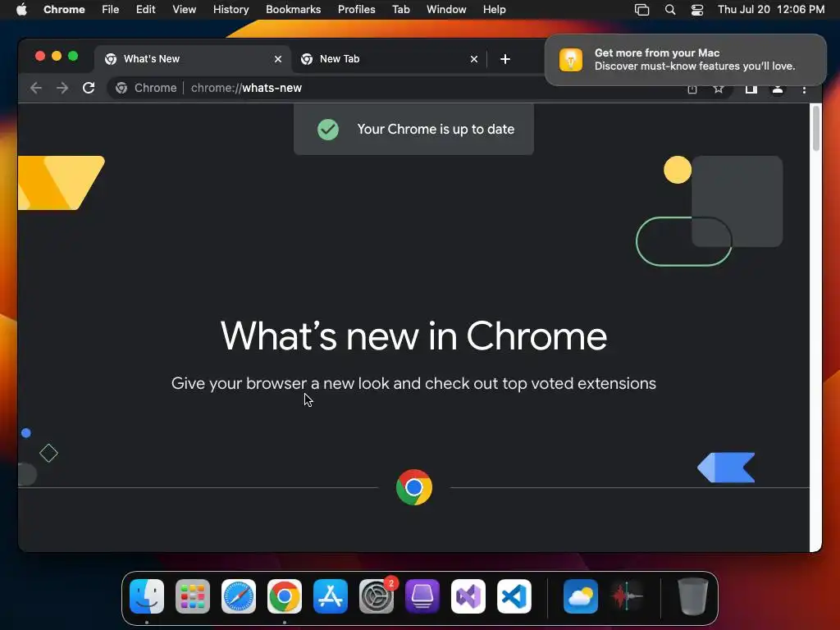Open the Get more from your Mac notification
840x630 pixels.
686,59
